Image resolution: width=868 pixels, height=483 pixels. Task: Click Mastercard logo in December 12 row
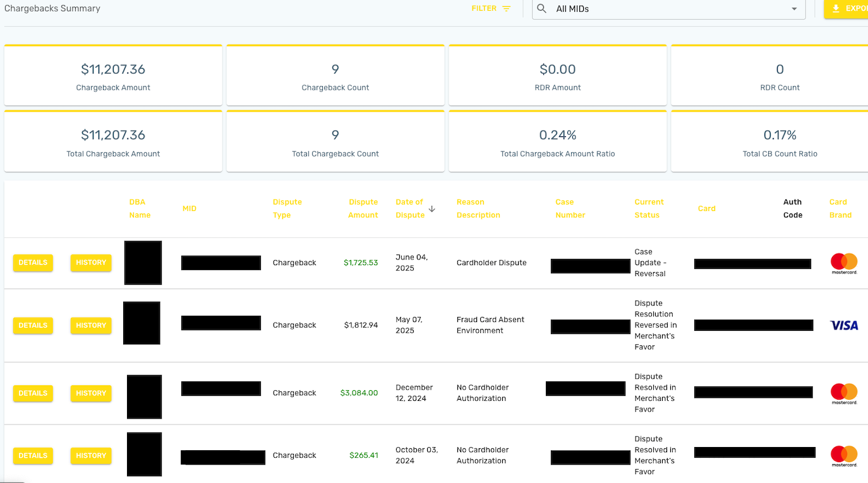[844, 393]
